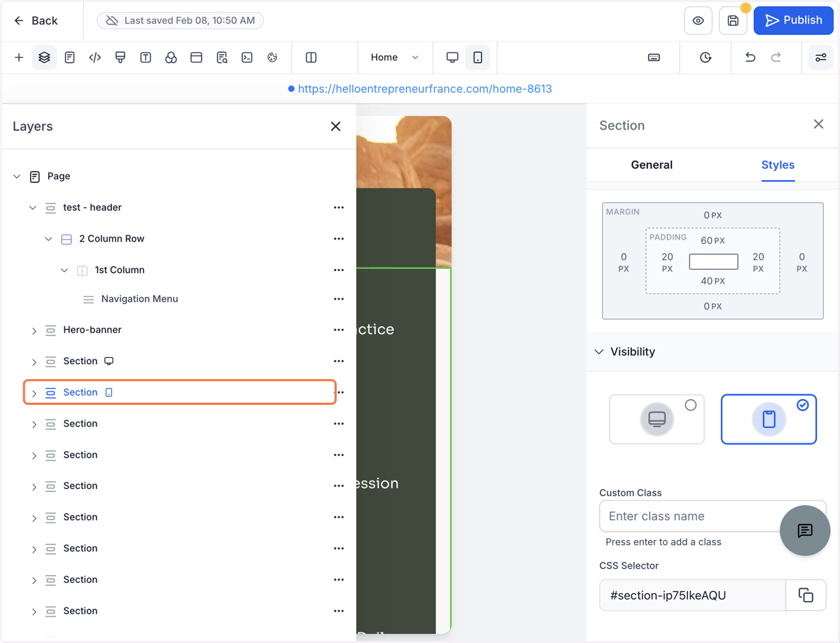Switch to mobile view in toolbar
The height and width of the screenshot is (643, 840).
(x=477, y=57)
